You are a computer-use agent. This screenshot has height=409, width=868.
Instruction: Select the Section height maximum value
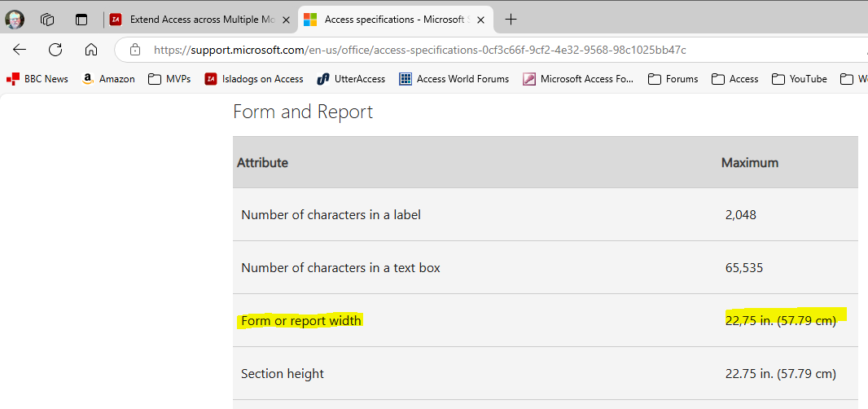coord(781,374)
